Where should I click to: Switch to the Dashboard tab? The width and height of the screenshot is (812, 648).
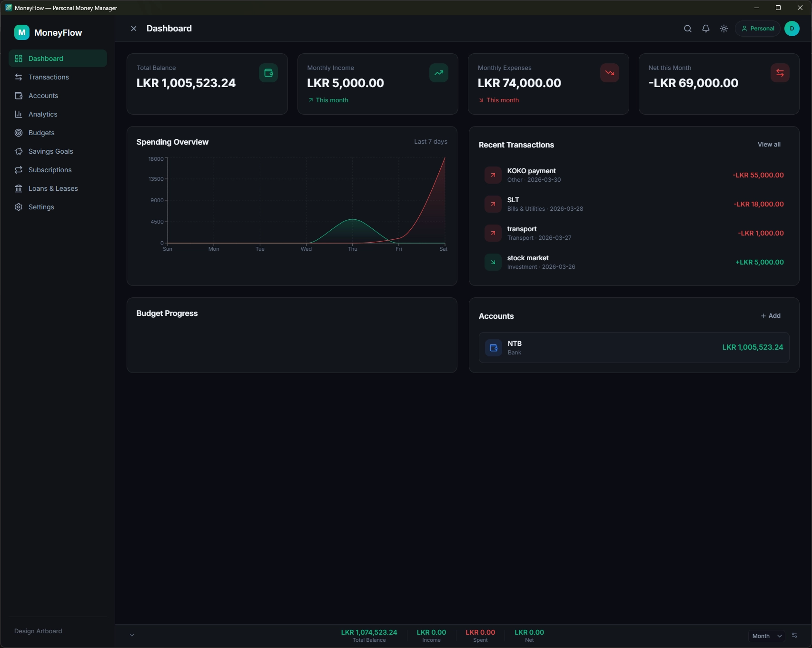click(46, 58)
